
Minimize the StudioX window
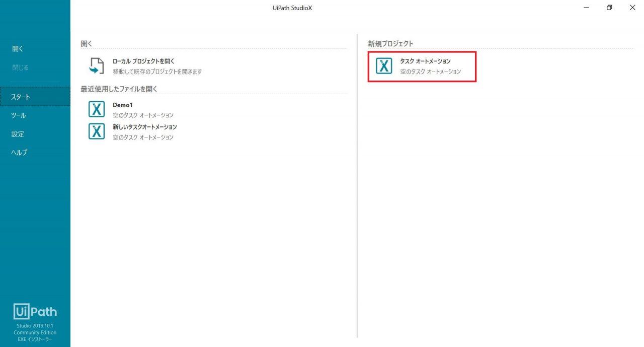click(587, 8)
